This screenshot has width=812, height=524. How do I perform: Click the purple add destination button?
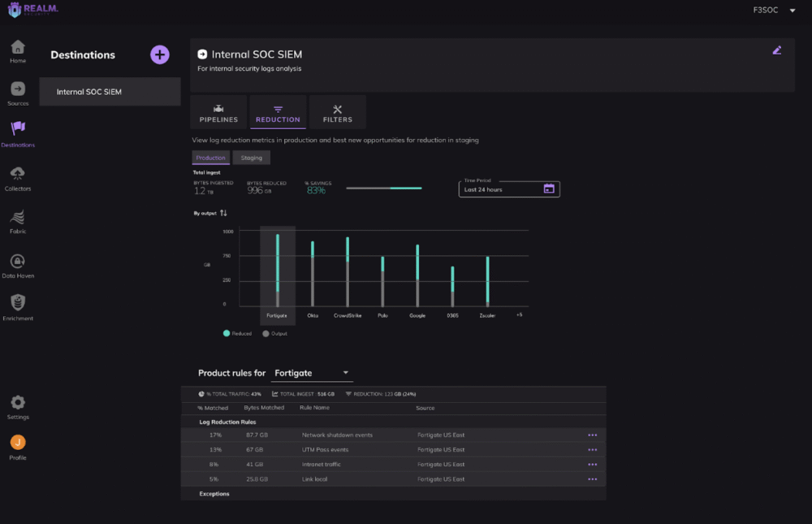coord(160,54)
